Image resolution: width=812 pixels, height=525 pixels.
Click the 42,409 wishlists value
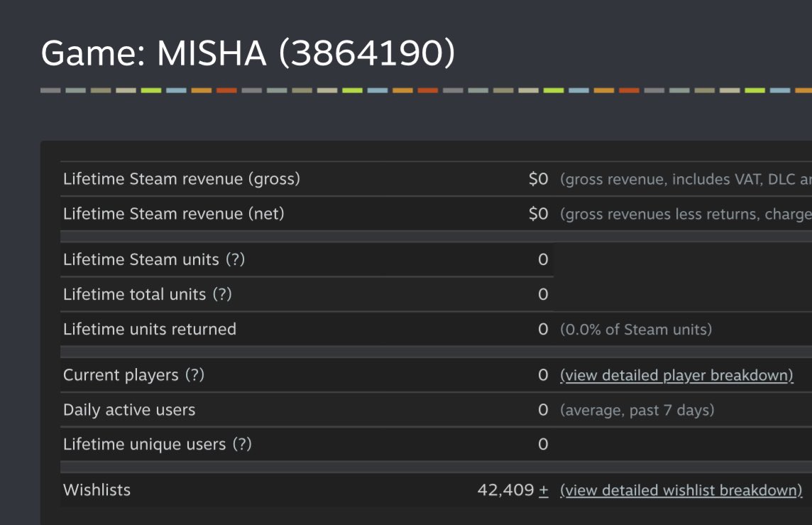[506, 490]
